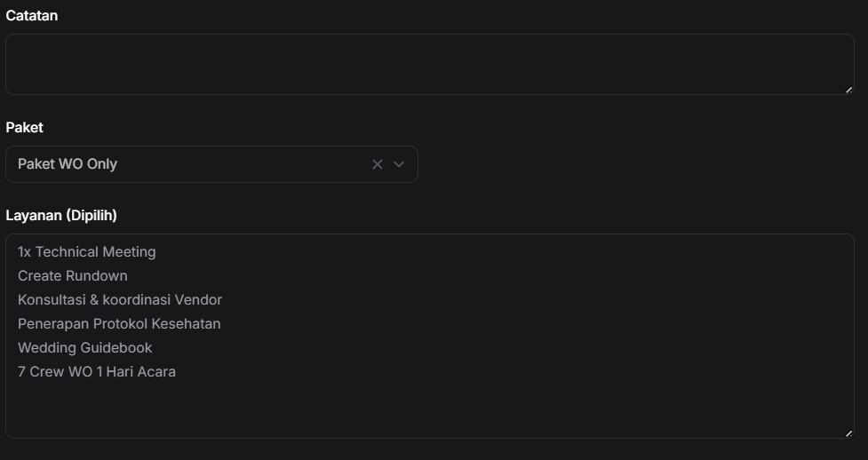Image resolution: width=868 pixels, height=460 pixels.
Task: Click the Catatan field label
Action: click(32, 16)
